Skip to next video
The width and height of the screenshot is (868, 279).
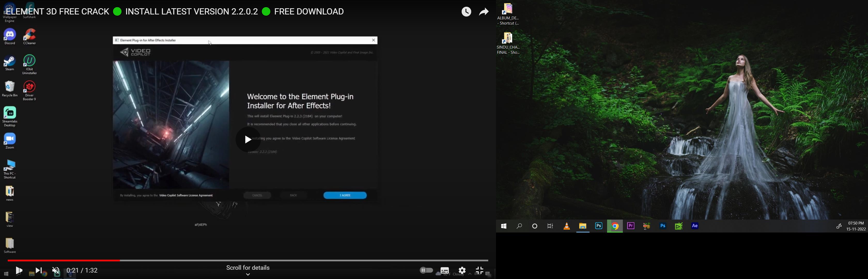(39, 270)
